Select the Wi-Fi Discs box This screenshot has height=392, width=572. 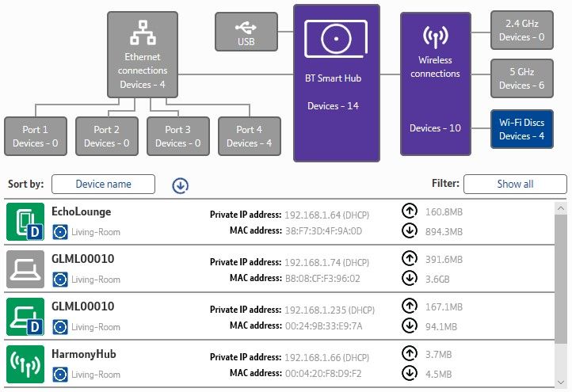pyautogui.click(x=521, y=129)
